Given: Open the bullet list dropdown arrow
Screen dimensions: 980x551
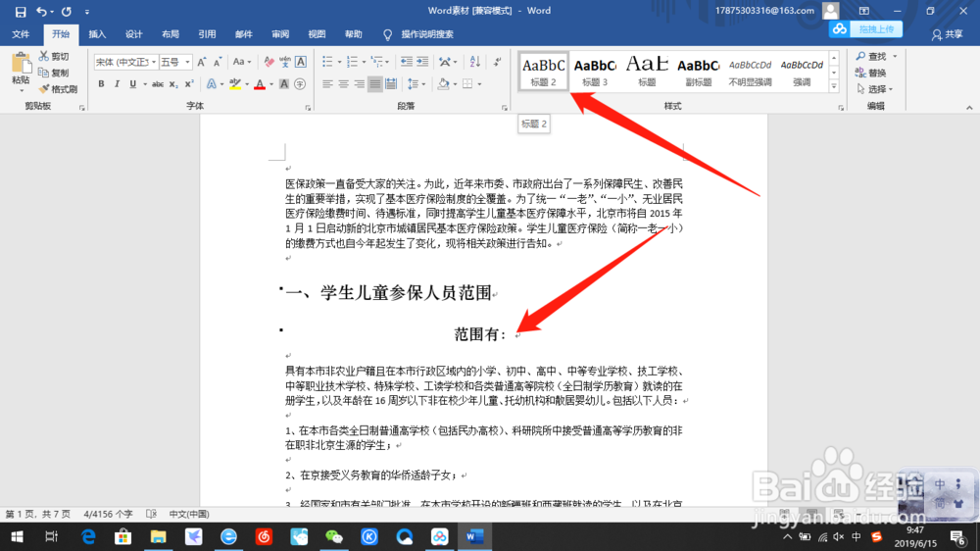Looking at the screenshot, I should (339, 62).
